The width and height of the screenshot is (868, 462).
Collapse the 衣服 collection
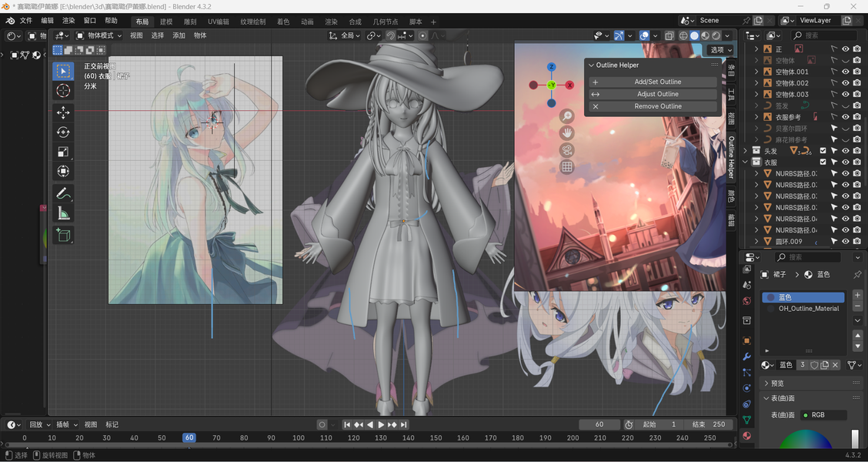(745, 162)
